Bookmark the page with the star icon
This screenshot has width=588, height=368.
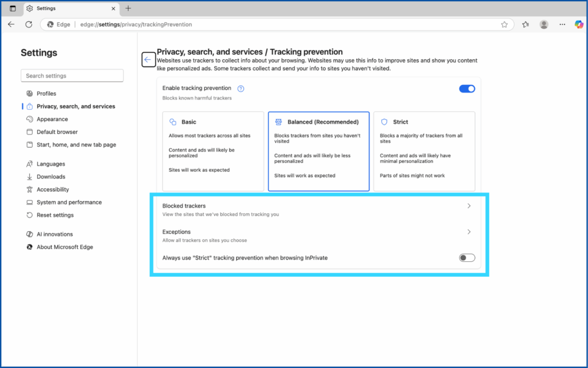pos(504,25)
